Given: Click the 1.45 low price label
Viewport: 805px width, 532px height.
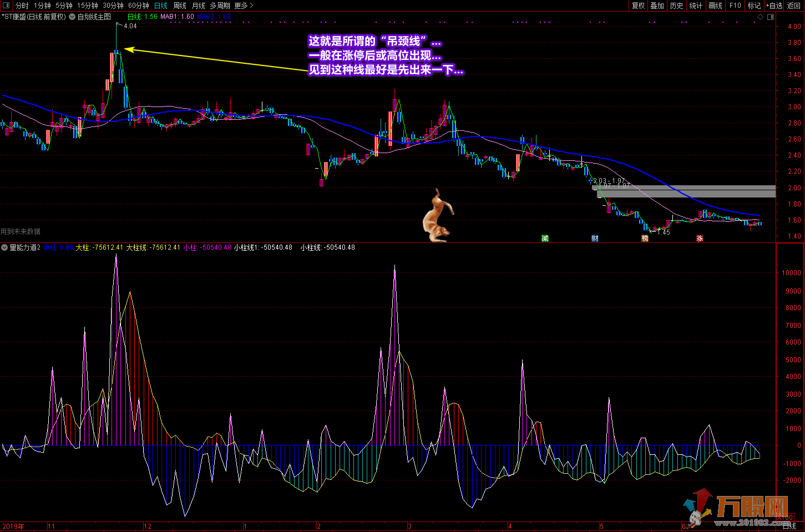Looking at the screenshot, I should [x=664, y=232].
